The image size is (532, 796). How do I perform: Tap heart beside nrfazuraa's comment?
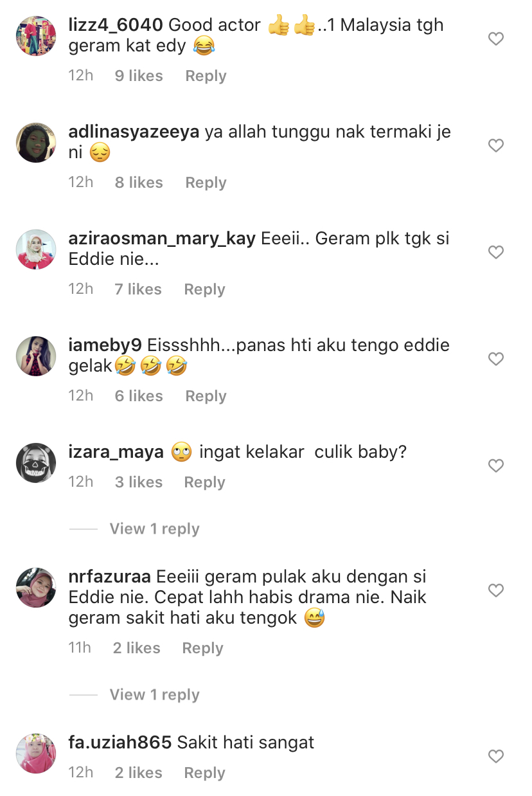[x=495, y=590]
